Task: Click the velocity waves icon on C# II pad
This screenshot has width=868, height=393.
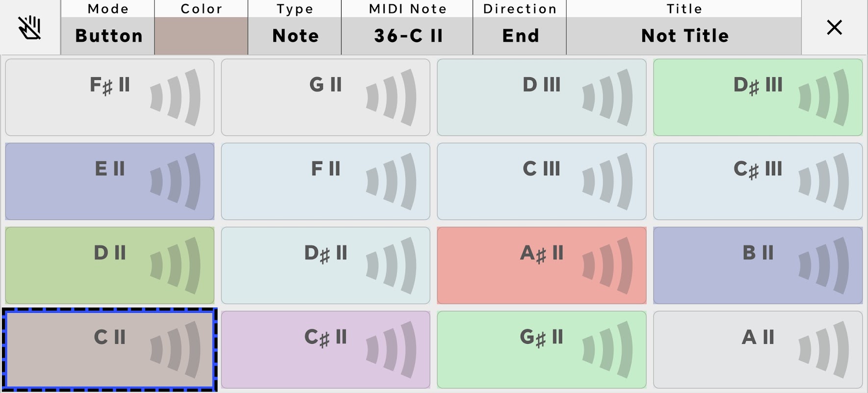Action: click(x=392, y=350)
